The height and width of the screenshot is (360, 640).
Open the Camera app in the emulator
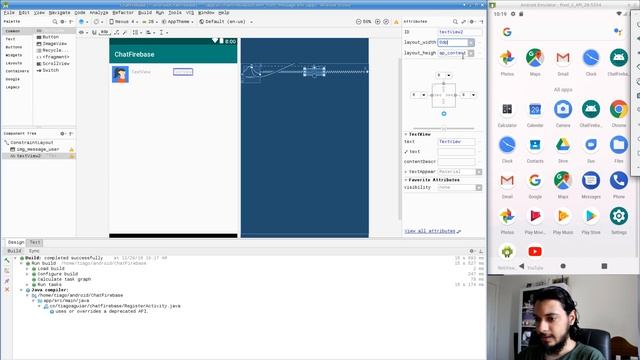tap(563, 109)
